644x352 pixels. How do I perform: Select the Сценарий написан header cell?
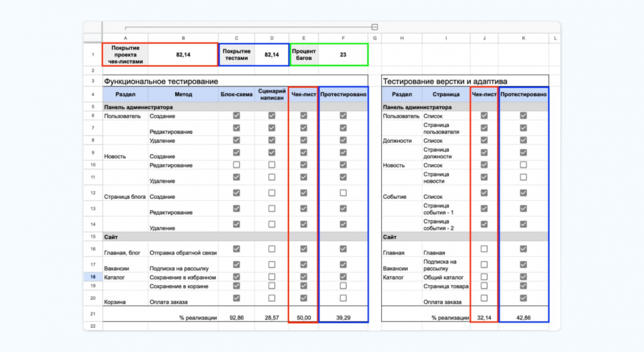272,95
